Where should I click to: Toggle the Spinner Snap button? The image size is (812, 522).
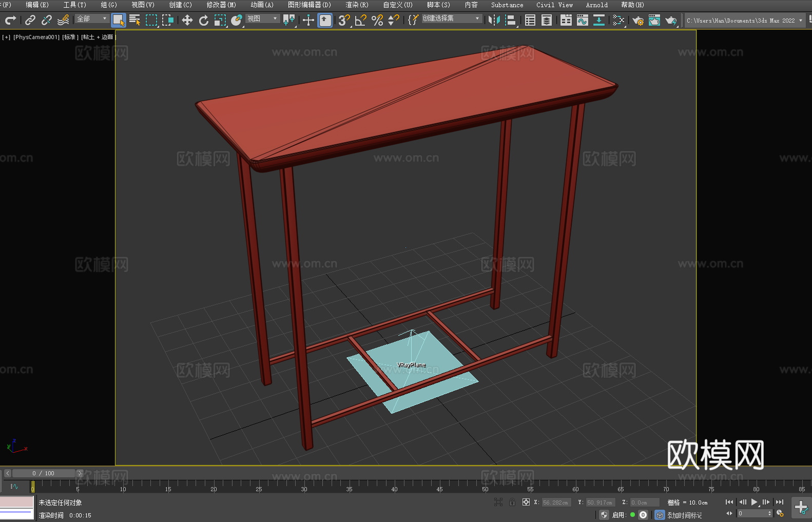[x=394, y=21]
